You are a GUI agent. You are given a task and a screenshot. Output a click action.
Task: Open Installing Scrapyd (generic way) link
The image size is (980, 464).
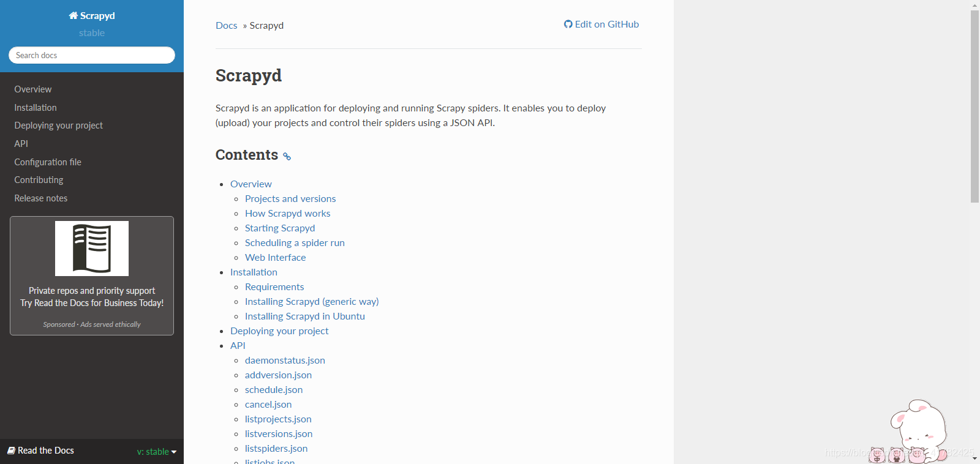click(x=312, y=302)
